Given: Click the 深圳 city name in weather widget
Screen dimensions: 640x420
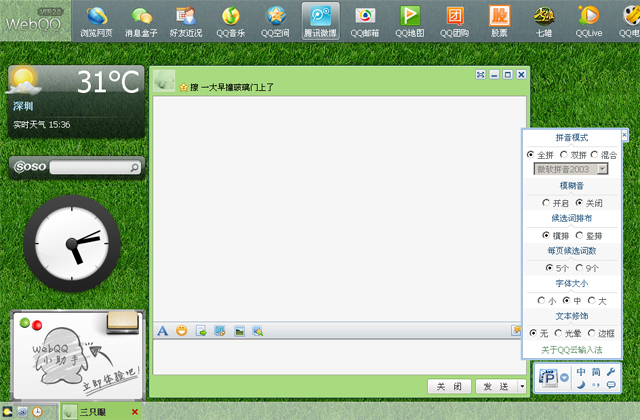Looking at the screenshot, I should tap(23, 107).
